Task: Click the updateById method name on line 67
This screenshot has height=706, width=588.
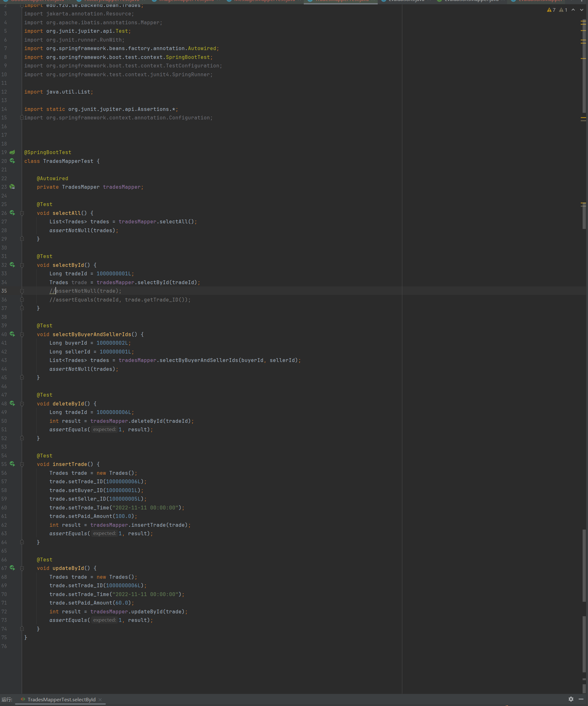Action: click(68, 568)
